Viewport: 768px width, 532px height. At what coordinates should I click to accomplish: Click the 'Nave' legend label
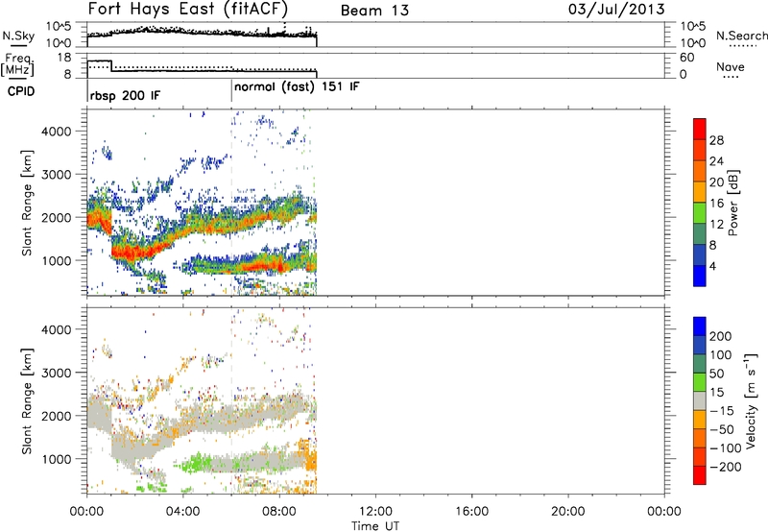731,66
